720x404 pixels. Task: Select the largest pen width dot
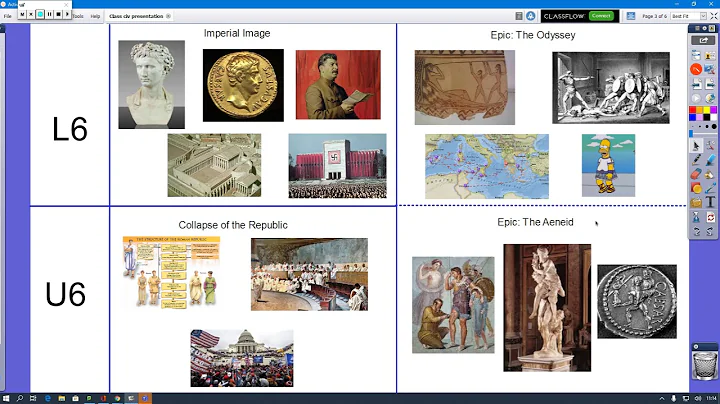tap(713, 126)
